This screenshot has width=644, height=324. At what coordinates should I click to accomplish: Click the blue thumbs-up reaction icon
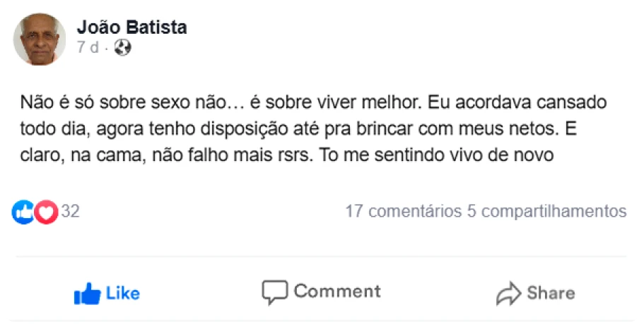tap(23, 212)
